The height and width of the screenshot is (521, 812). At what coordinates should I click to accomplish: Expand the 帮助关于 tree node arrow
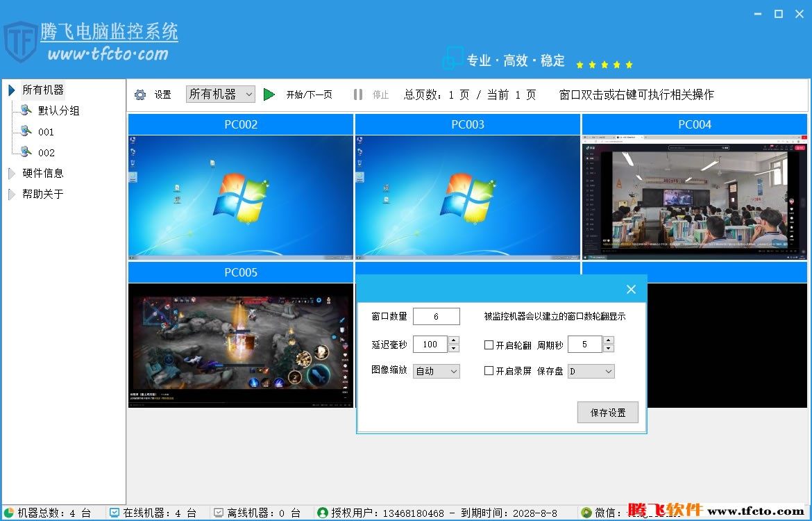[x=11, y=194]
